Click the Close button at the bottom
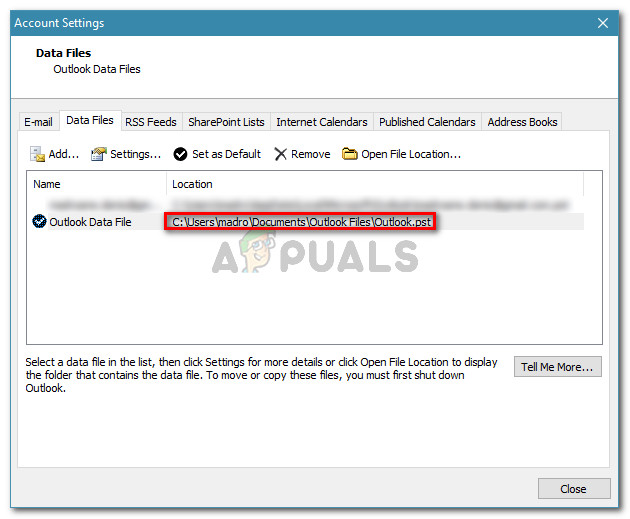This screenshot has height=519, width=630. pyautogui.click(x=574, y=489)
